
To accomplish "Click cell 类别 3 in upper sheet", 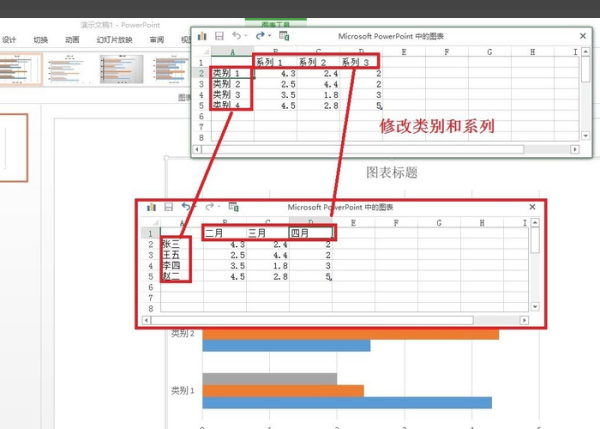I will pos(232,95).
